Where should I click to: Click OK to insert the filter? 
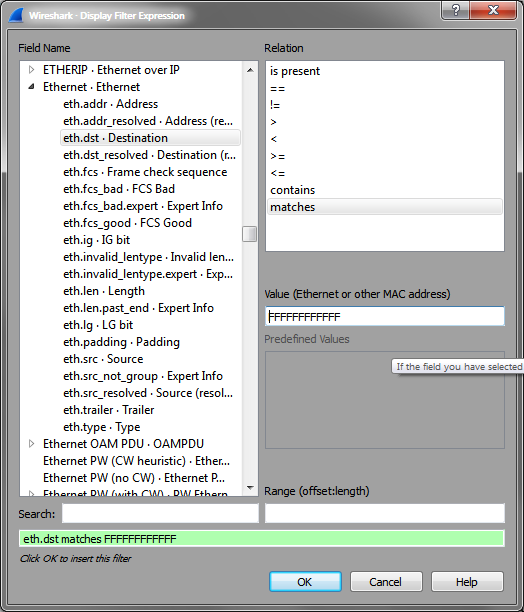coord(305,582)
